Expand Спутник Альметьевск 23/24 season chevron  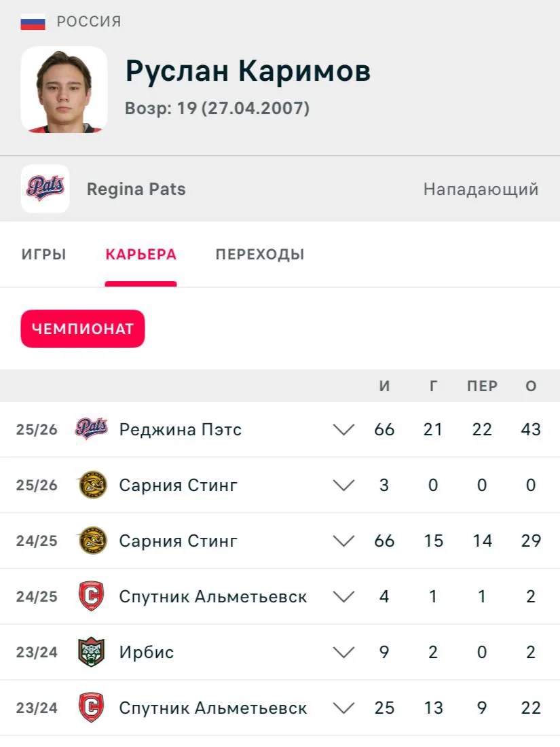[x=343, y=708]
